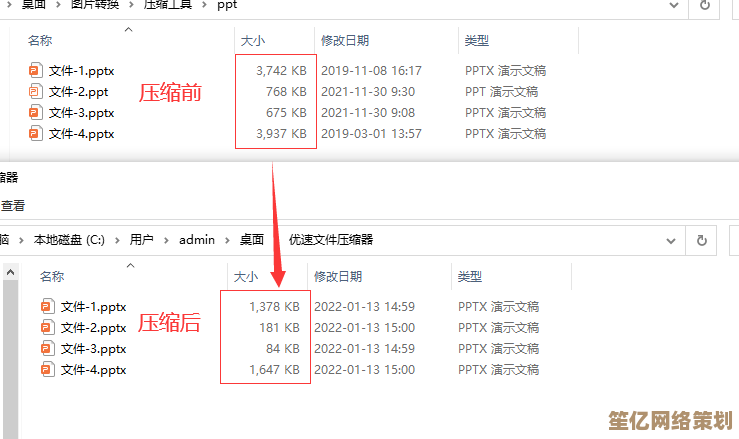This screenshot has height=439, width=739.
Task: Click date 2019-11-08 16:17
Action: coord(371,71)
